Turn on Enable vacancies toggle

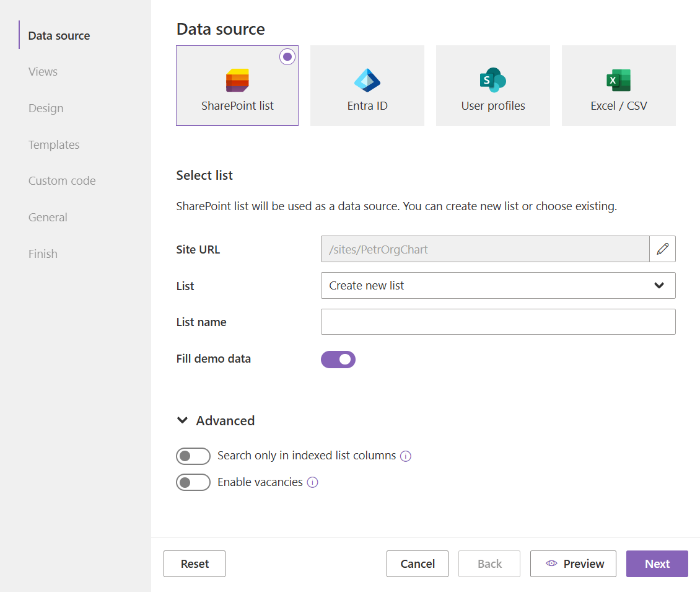click(x=193, y=482)
